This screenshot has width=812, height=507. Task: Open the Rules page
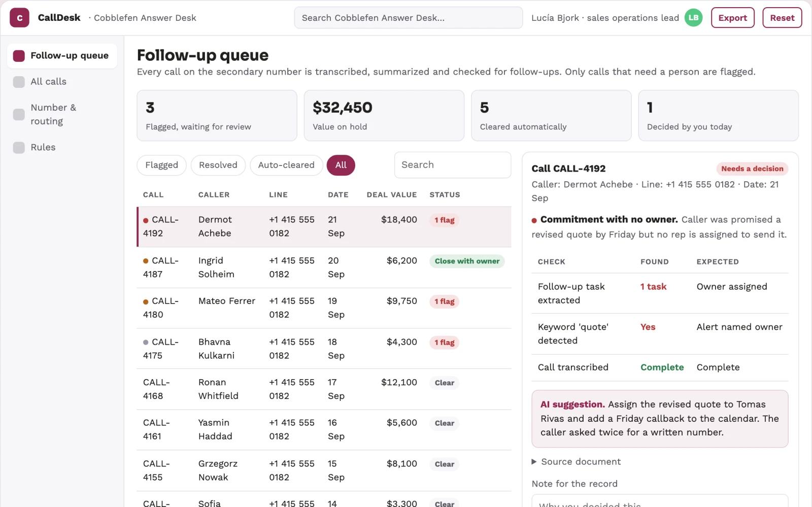click(62, 148)
